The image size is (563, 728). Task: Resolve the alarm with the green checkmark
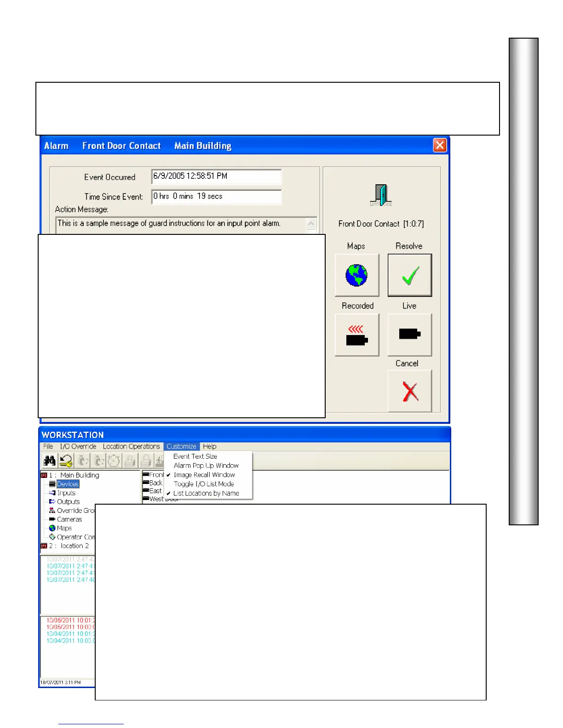pyautogui.click(x=410, y=275)
